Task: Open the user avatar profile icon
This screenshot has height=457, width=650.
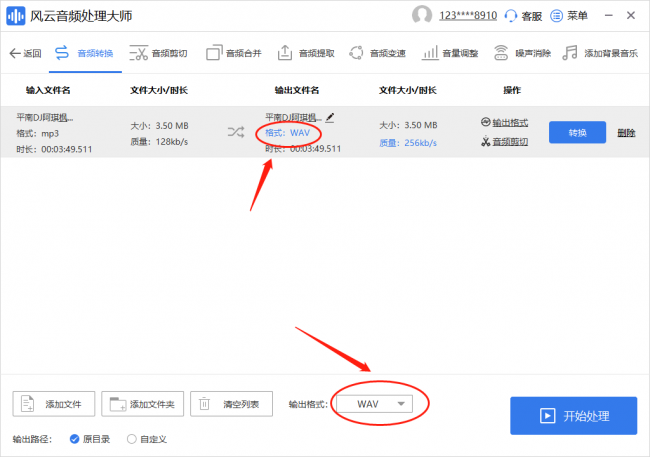Action: pyautogui.click(x=422, y=15)
